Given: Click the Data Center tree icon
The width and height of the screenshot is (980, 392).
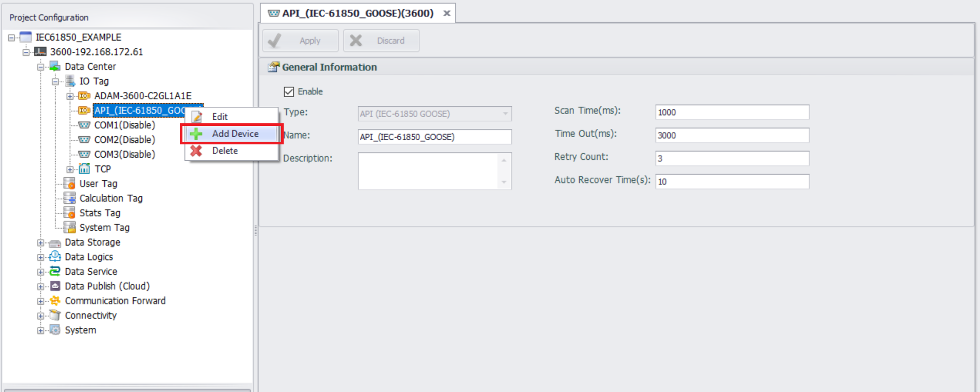Looking at the screenshot, I should pyautogui.click(x=54, y=67).
